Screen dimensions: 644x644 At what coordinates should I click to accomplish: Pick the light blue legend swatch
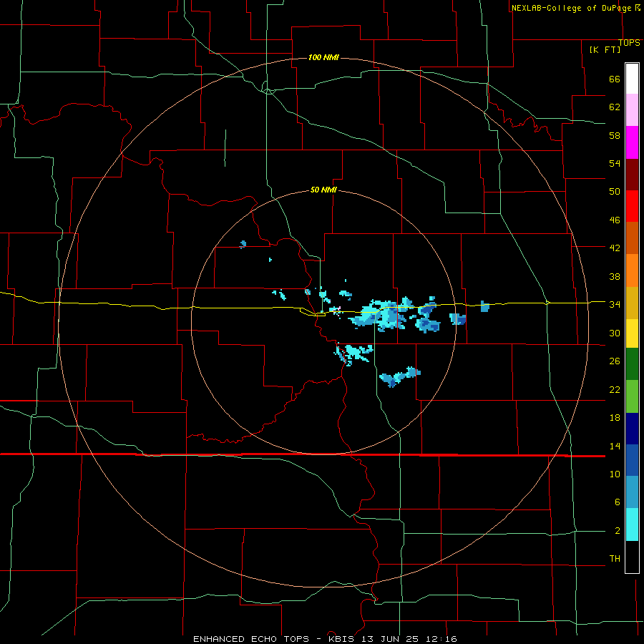tap(632, 492)
